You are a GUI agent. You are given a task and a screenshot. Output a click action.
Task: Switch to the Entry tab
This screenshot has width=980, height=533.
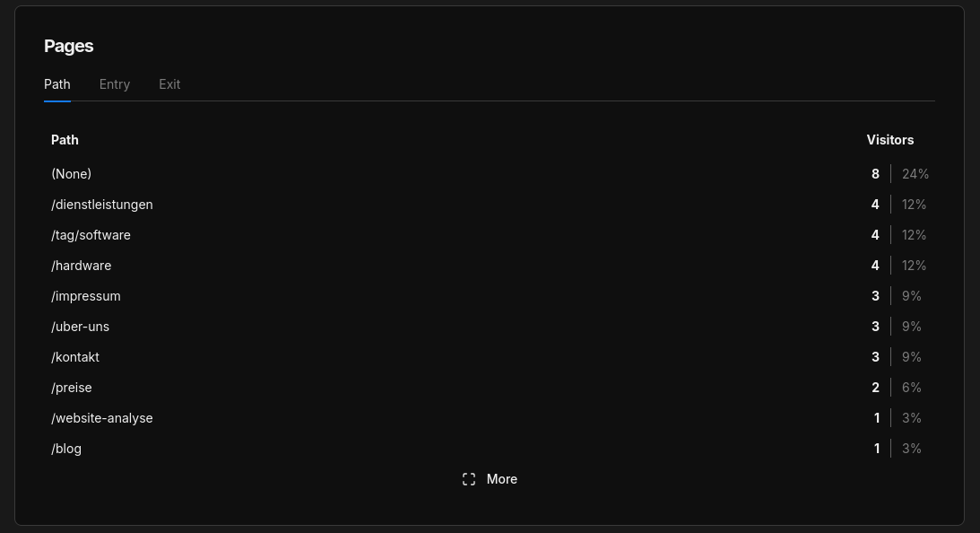[115, 84]
